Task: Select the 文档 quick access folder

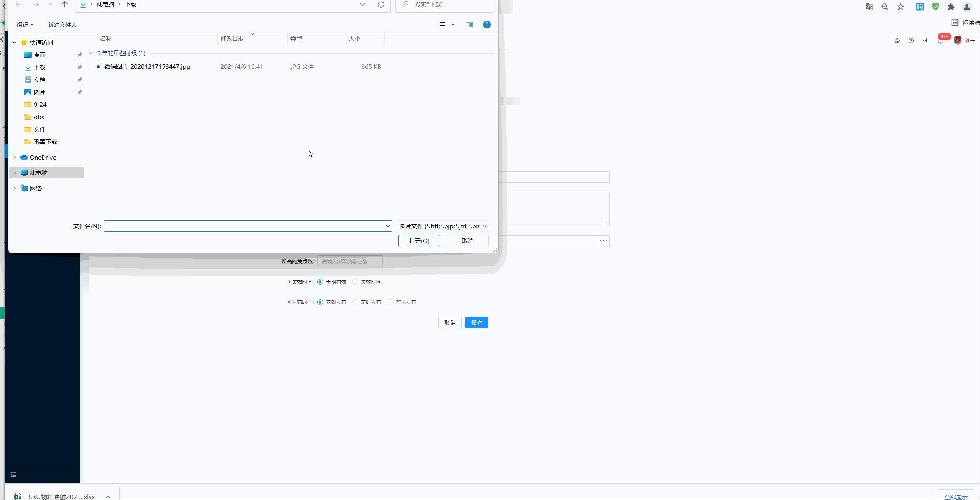Action: pyautogui.click(x=39, y=80)
